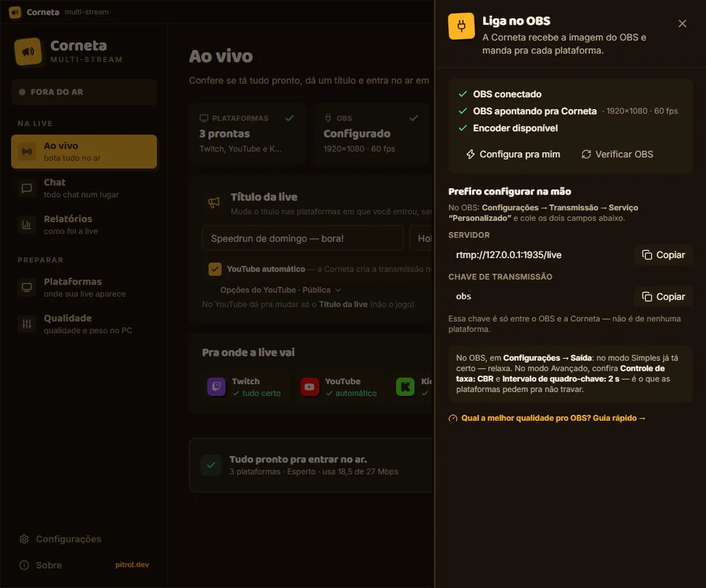Open the Chat section

pyautogui.click(x=84, y=188)
